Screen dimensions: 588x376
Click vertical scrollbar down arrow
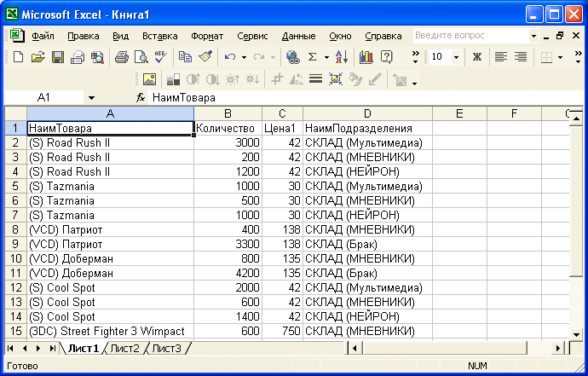(x=576, y=334)
